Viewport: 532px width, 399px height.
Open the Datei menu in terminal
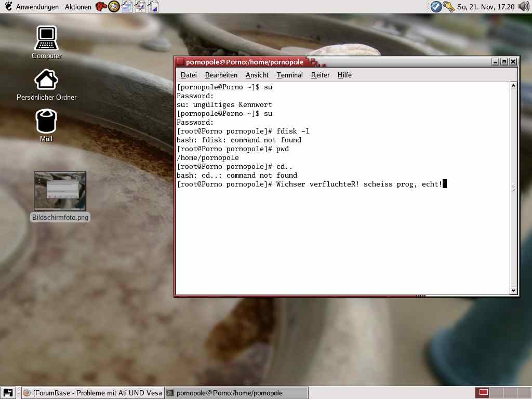pos(189,75)
